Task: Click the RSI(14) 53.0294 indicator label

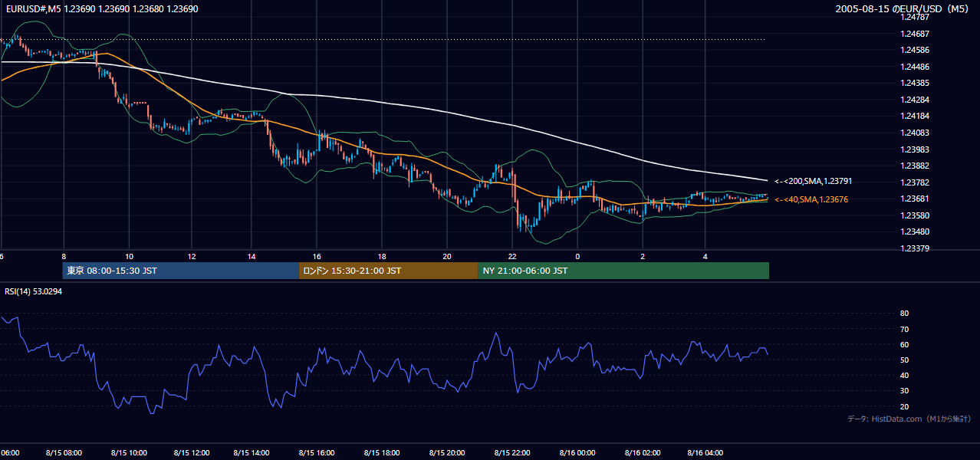Action: (x=34, y=291)
